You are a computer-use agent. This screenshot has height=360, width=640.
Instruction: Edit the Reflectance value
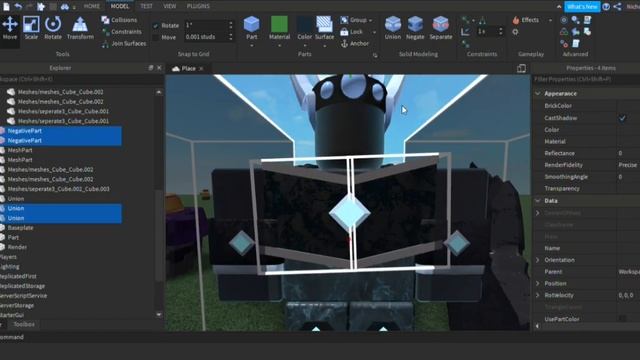click(628, 153)
